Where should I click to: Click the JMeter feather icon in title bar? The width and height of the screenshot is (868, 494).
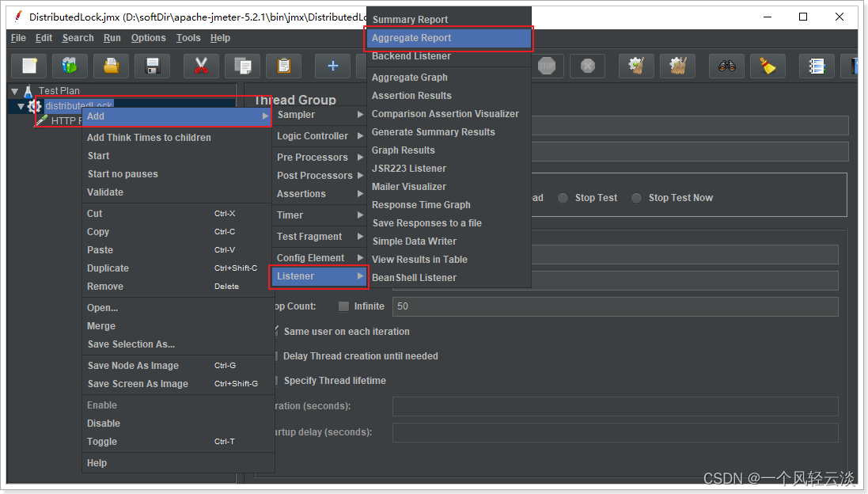pos(19,17)
